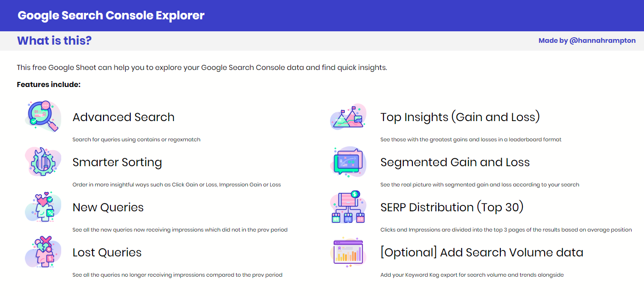Click the Lost Queries broken heart icon
The width and height of the screenshot is (644, 296).
pos(43,252)
